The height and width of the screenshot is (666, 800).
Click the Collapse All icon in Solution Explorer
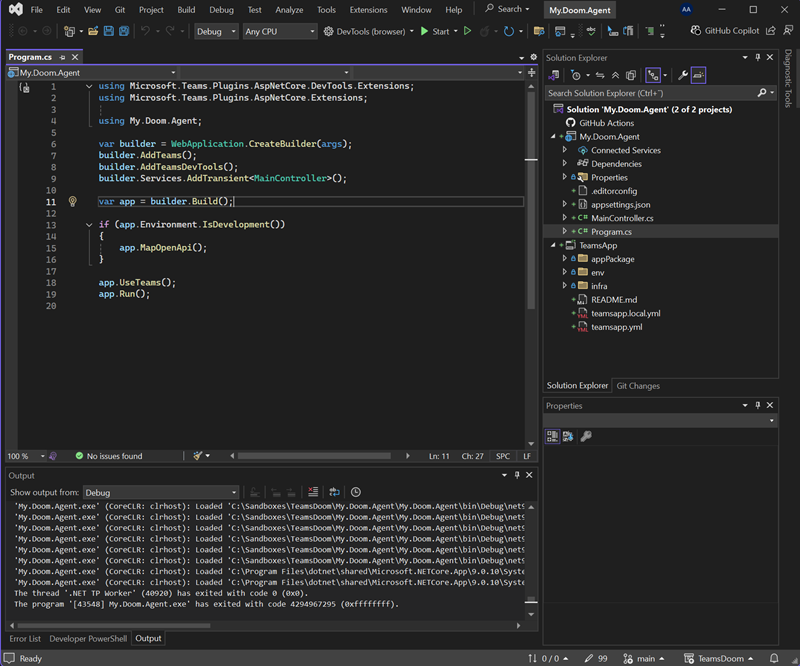pos(615,75)
